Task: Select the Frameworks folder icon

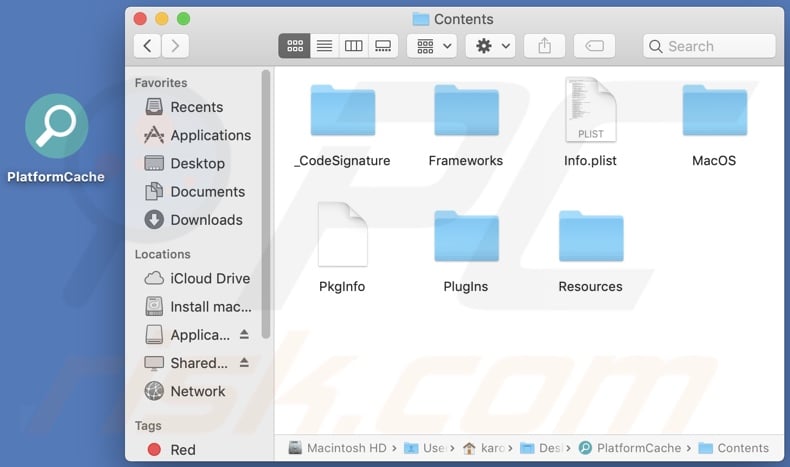Action: [x=467, y=110]
